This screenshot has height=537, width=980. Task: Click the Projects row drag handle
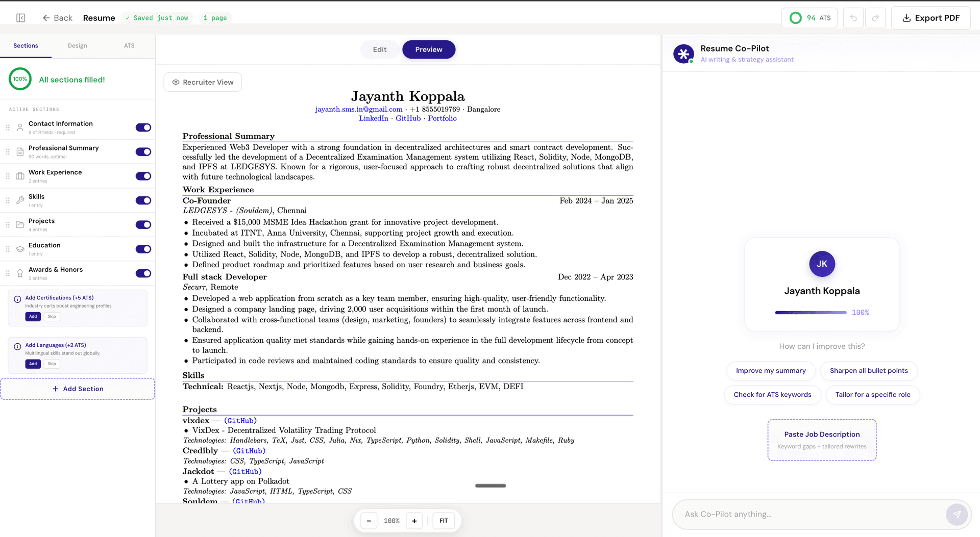coord(8,225)
